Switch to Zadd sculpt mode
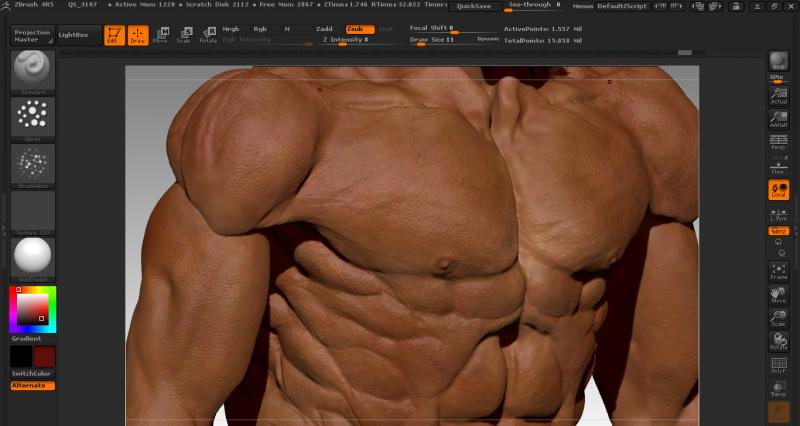The height and width of the screenshot is (426, 800). (x=324, y=29)
